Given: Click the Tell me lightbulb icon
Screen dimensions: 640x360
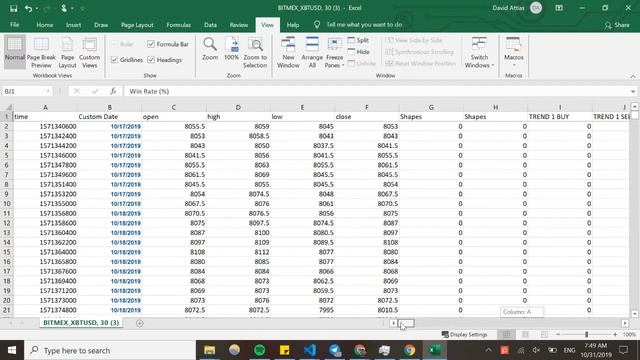Looking at the screenshot, I should click(317, 24).
